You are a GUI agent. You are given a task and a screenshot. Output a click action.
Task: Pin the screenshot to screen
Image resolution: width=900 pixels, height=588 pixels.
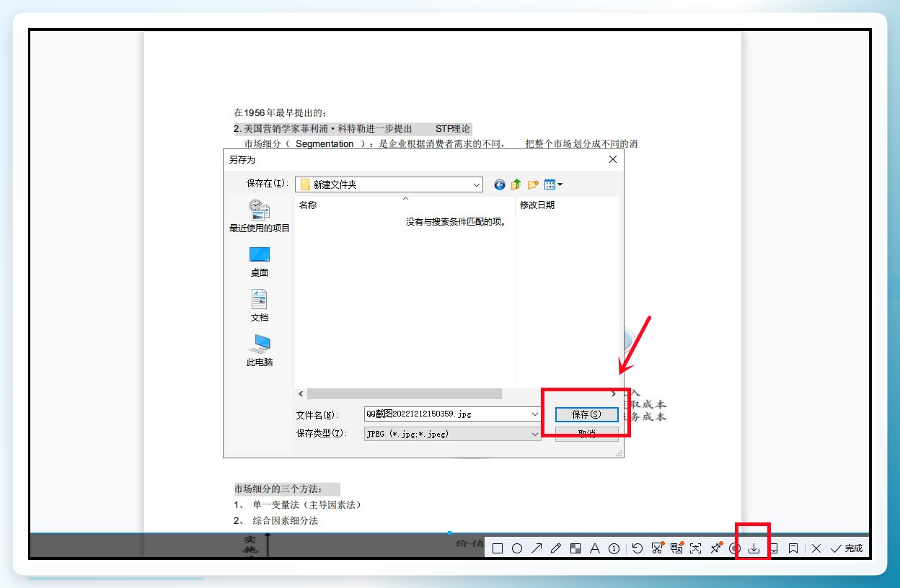click(x=715, y=548)
